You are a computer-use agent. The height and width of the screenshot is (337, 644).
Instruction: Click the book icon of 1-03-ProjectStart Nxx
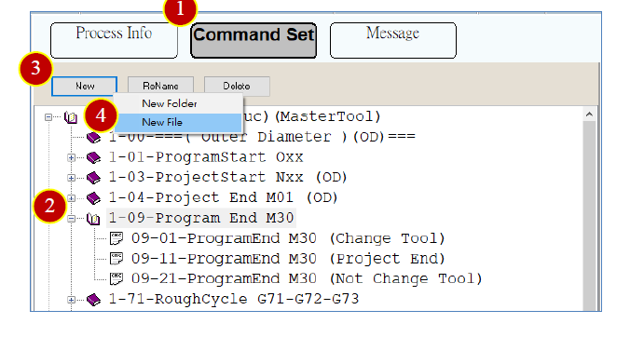coord(93,178)
